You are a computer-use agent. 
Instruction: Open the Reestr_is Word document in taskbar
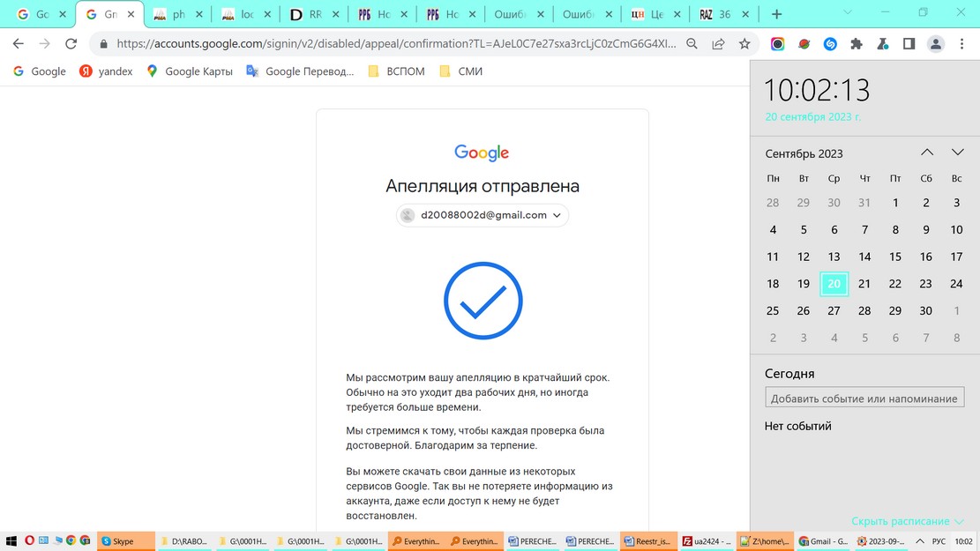[647, 541]
